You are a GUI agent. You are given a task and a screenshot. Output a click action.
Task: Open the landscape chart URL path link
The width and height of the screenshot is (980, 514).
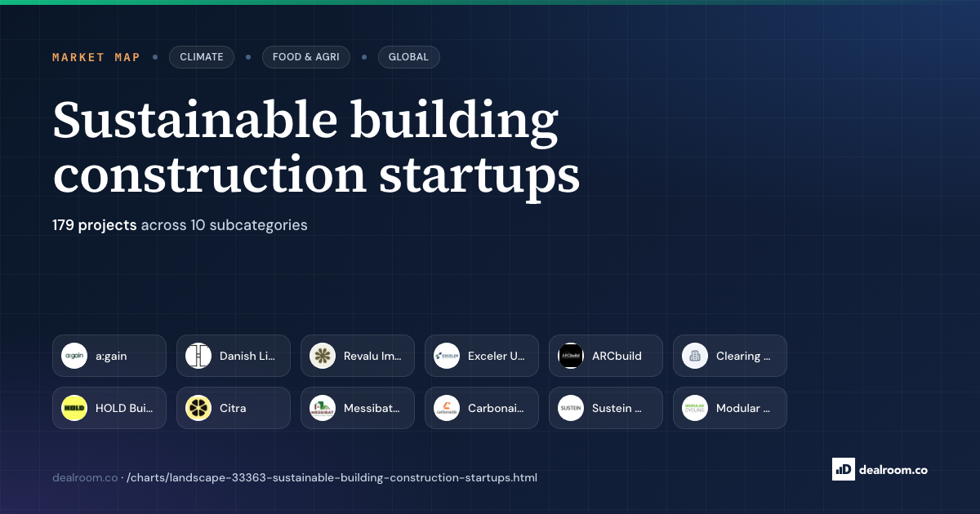(332, 477)
